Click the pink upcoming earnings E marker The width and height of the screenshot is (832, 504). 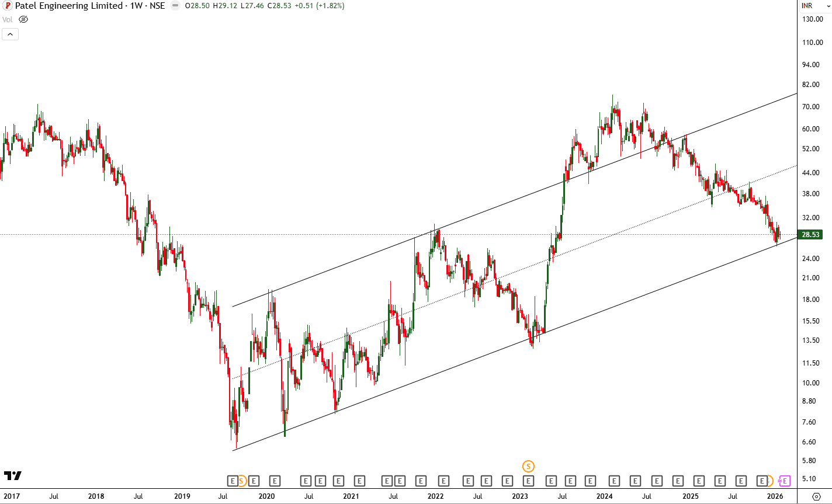[785, 481]
